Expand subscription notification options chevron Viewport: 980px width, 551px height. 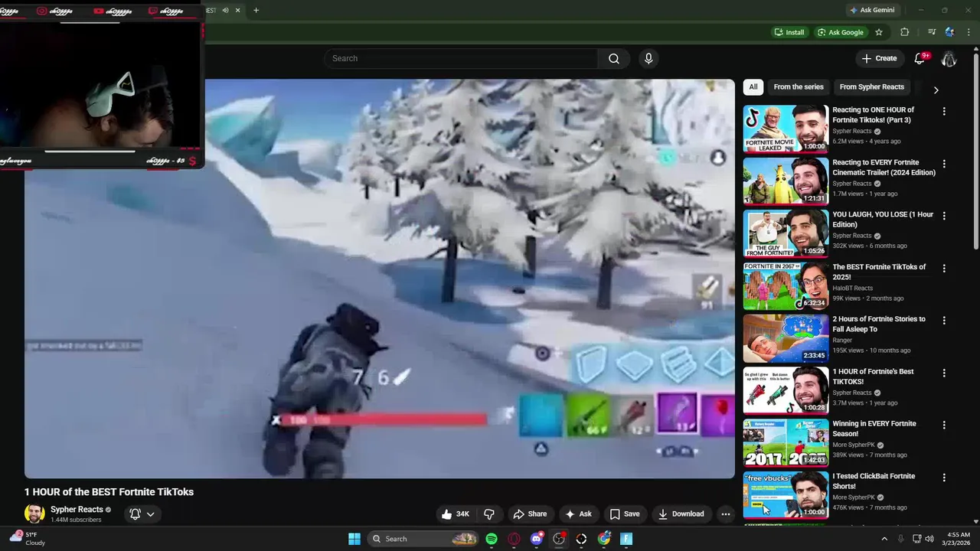(x=151, y=514)
